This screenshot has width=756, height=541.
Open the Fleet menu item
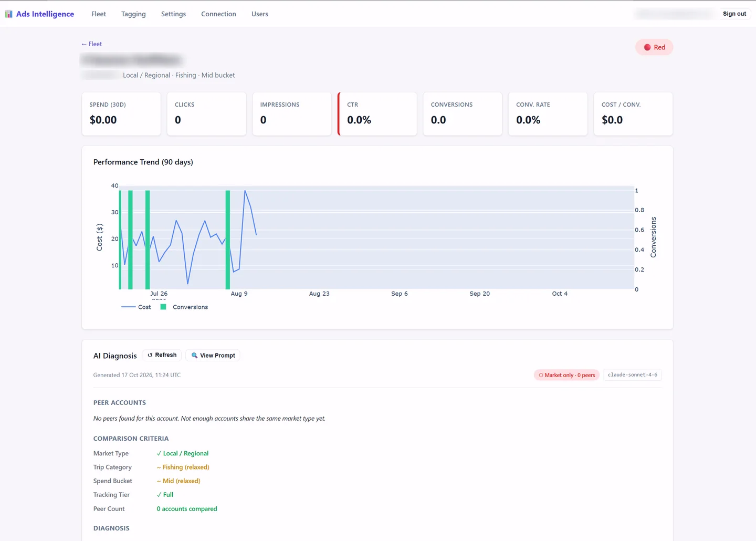click(99, 14)
